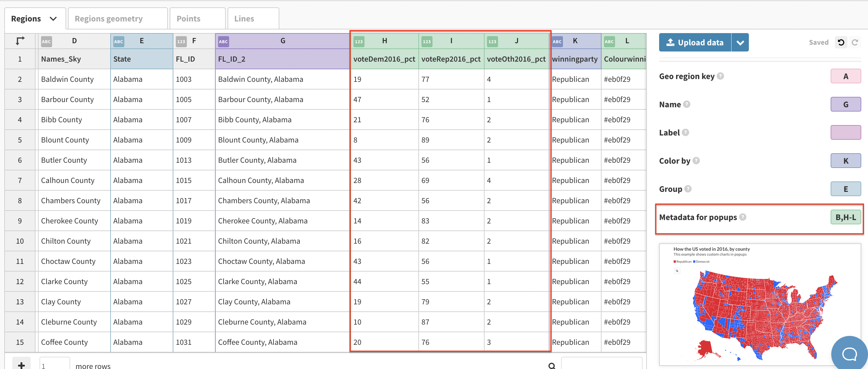Viewport: 868px width, 369px height.
Task: Click the search magnifier icon below table
Action: pyautogui.click(x=552, y=366)
